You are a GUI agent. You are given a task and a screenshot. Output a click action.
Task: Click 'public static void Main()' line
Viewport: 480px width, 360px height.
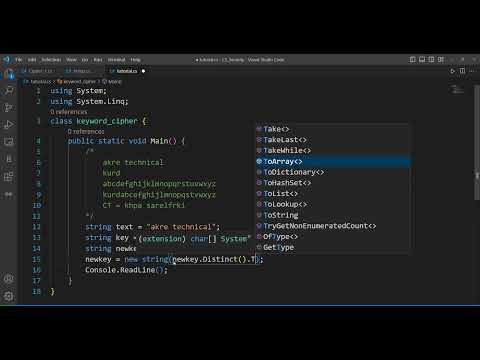coord(126,141)
